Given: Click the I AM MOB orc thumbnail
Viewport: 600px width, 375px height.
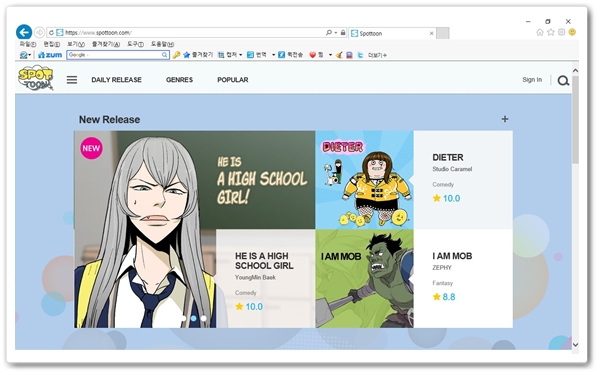Looking at the screenshot, I should pyautogui.click(x=364, y=279).
